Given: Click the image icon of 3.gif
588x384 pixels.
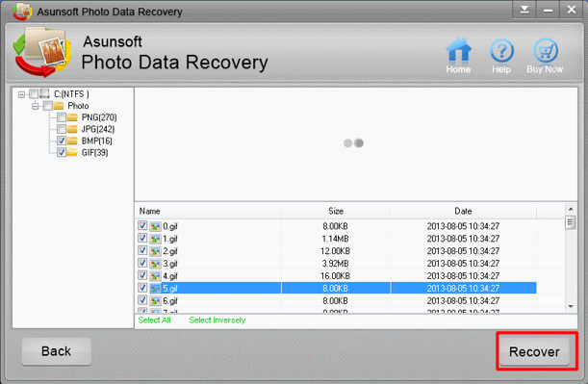Looking at the screenshot, I should [155, 264].
